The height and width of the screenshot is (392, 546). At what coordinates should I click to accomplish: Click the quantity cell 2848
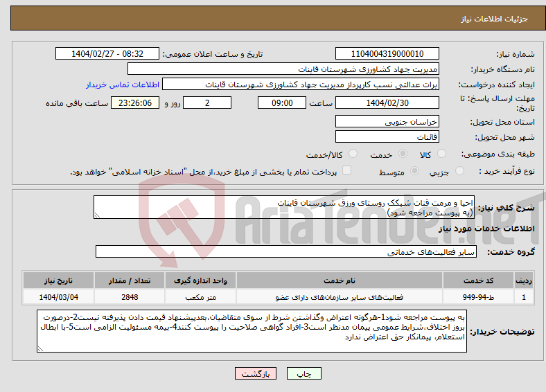[130, 297]
